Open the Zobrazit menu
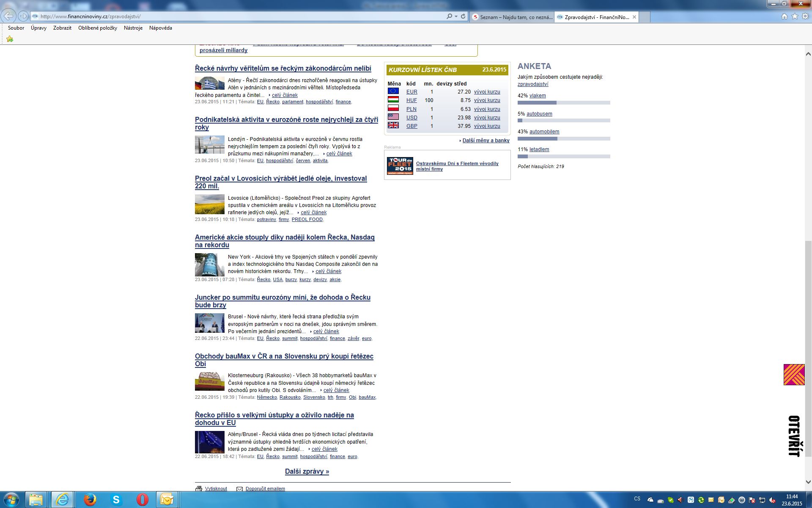The width and height of the screenshot is (812, 508). [62, 28]
